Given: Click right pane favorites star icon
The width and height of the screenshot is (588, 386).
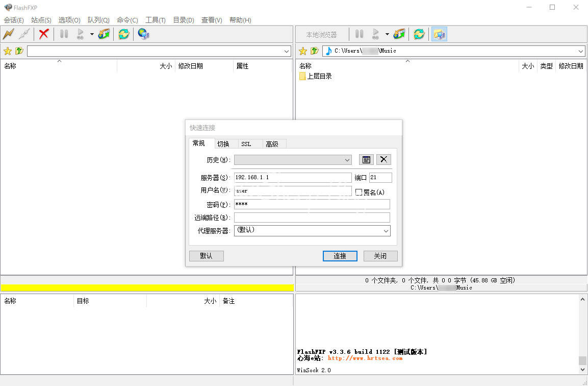Looking at the screenshot, I should [302, 51].
